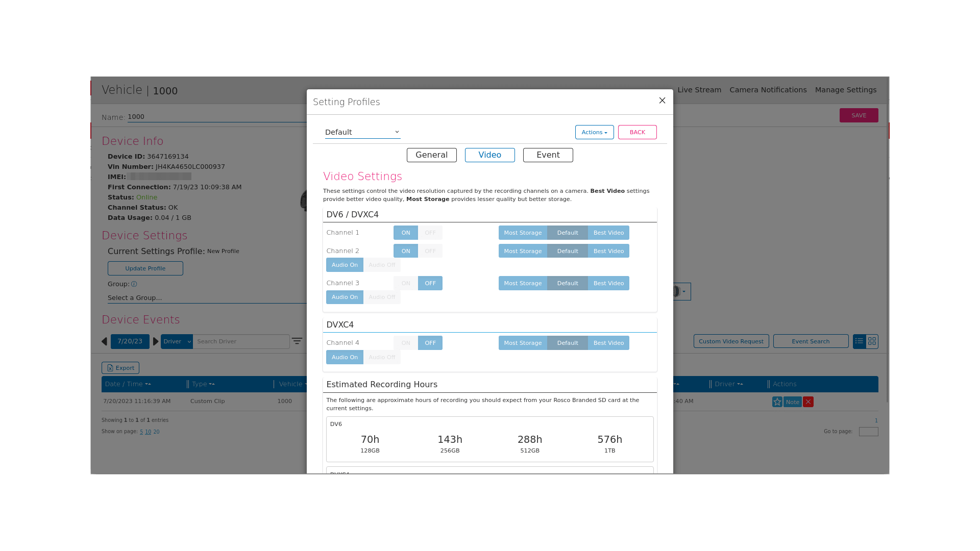The image size is (980, 551).
Task: Open the filter lines icon next to Search Driver
Action: pos(297,341)
